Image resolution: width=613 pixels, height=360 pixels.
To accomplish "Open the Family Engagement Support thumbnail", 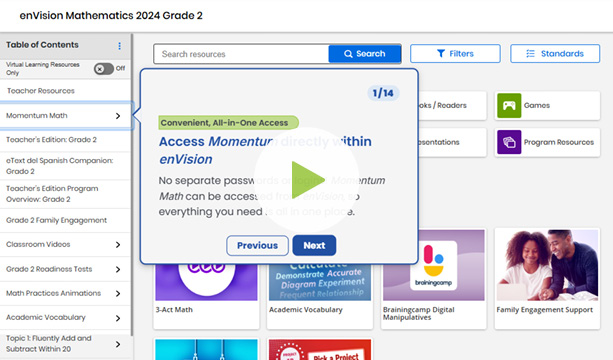I will pyautogui.click(x=547, y=265).
